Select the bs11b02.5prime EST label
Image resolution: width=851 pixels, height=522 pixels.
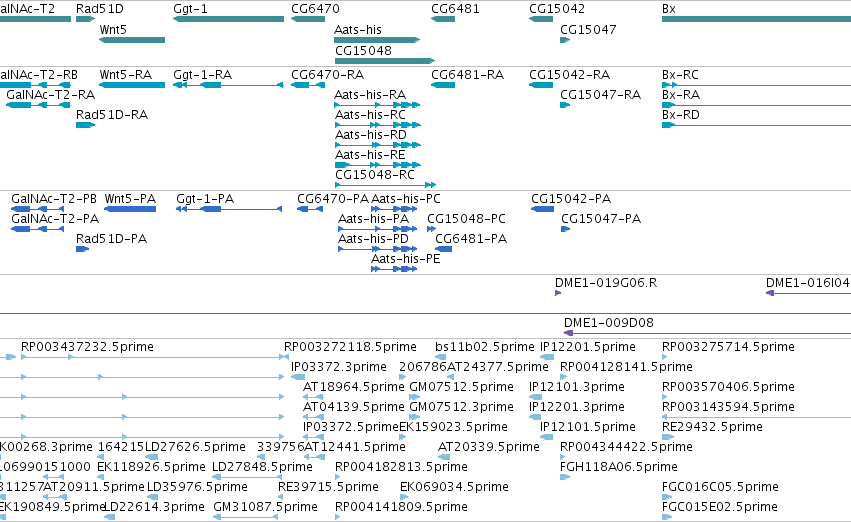(x=485, y=347)
